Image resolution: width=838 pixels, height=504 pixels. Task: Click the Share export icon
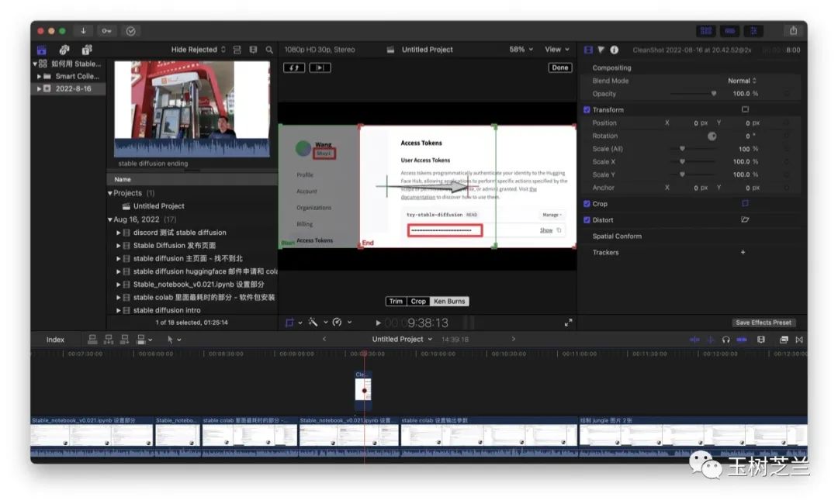point(794,31)
